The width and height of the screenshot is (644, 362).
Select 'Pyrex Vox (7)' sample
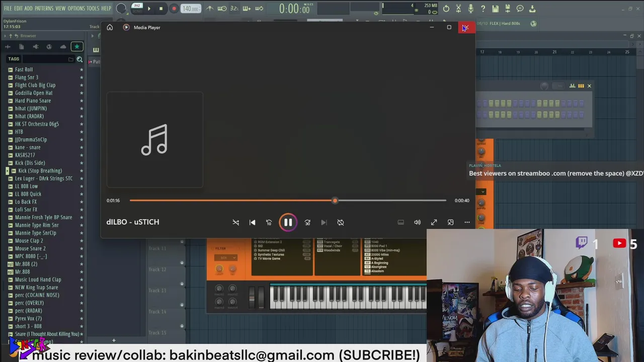coord(28,318)
